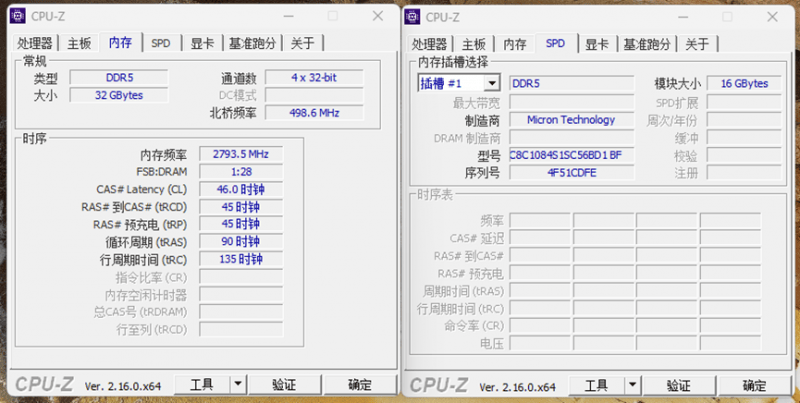This screenshot has height=403, width=800.
Task: Click 确定 button in left window
Action: [x=360, y=384]
